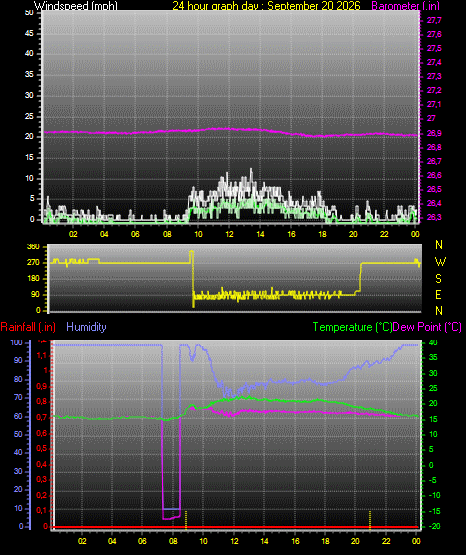
Task: Click the Rainfall (.in) legend label
Action: pos(28,327)
